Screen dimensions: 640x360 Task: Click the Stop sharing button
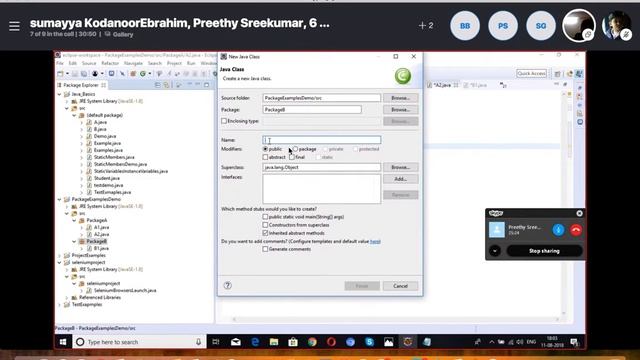544,251
